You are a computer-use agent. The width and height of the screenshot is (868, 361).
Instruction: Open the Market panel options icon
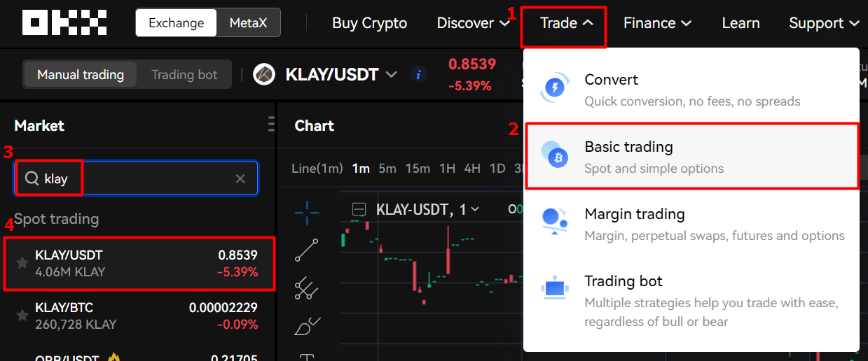coord(271,125)
